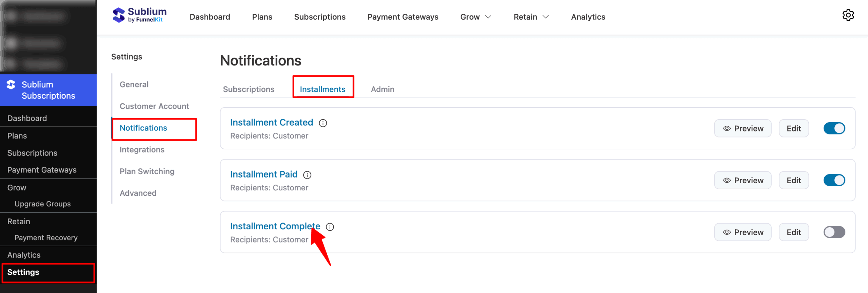The height and width of the screenshot is (293, 868).
Task: Turn off the Installment Paid toggle
Action: point(834,180)
